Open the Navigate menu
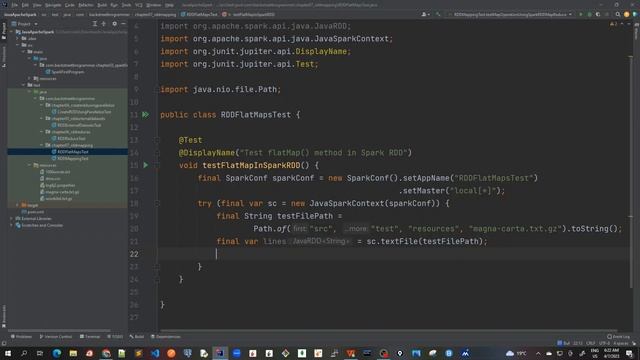 pos(53,5)
